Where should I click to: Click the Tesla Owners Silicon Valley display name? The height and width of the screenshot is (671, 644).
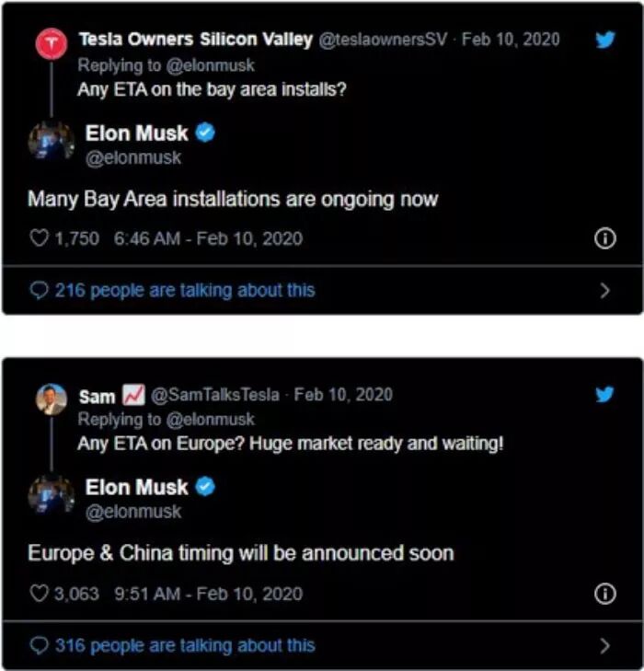click(195, 40)
